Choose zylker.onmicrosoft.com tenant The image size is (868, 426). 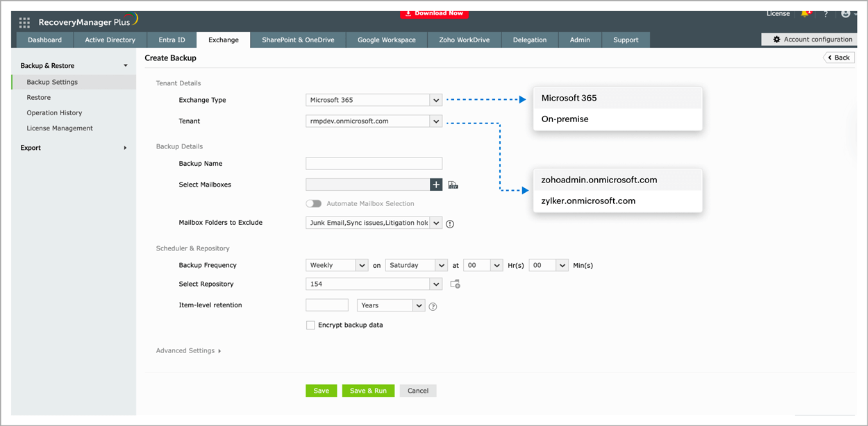point(617,201)
